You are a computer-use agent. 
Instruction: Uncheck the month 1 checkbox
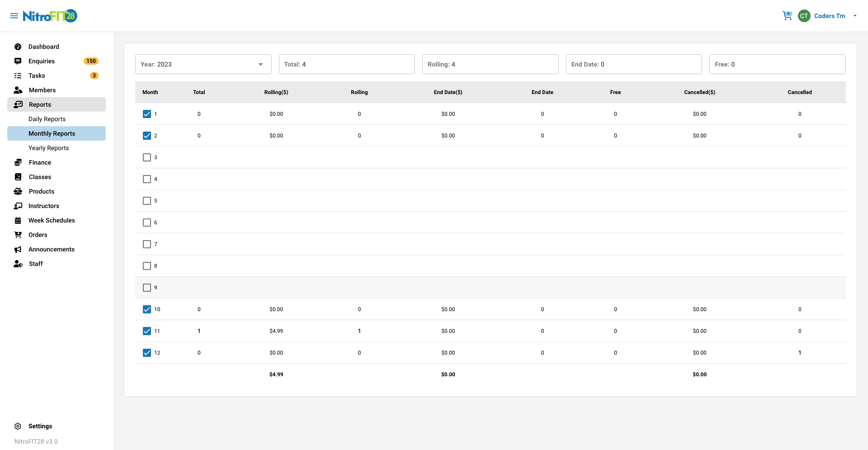(x=146, y=114)
